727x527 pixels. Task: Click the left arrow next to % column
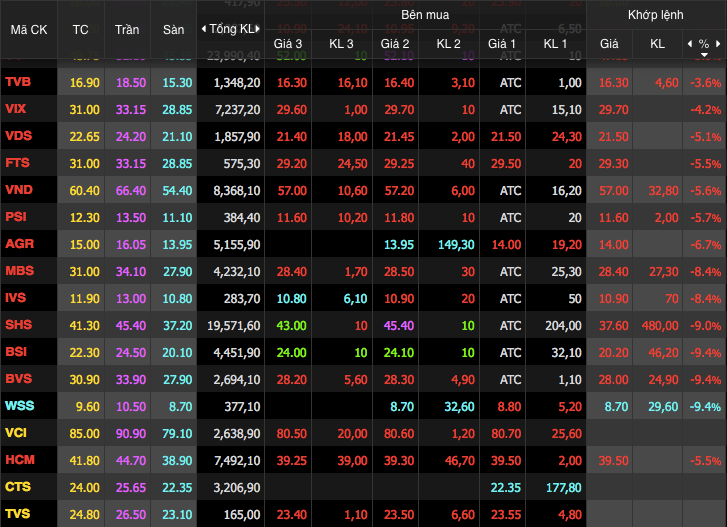(x=689, y=45)
